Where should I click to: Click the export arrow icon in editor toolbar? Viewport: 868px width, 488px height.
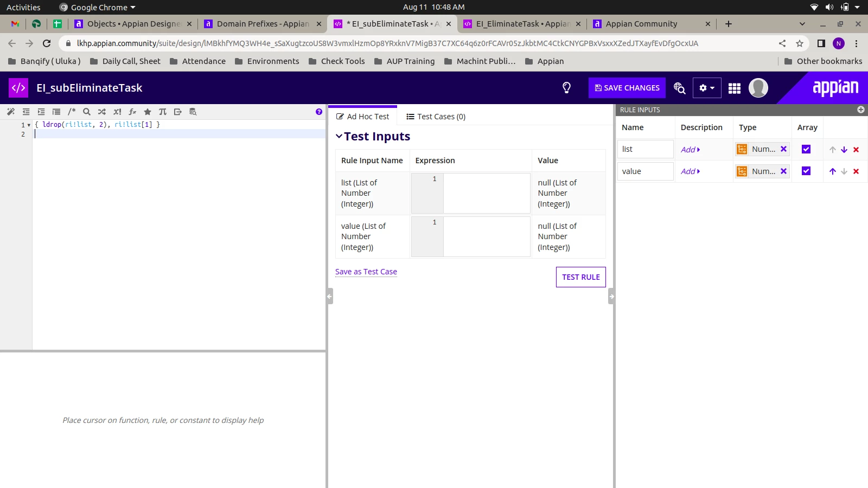tap(178, 112)
